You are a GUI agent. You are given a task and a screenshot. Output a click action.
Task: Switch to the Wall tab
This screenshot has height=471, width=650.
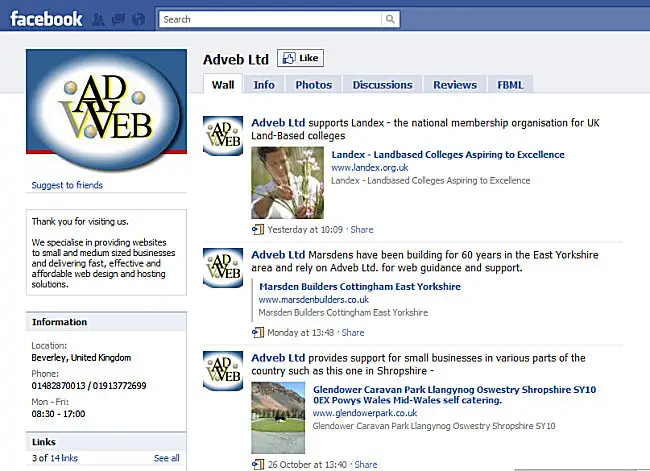tap(223, 85)
